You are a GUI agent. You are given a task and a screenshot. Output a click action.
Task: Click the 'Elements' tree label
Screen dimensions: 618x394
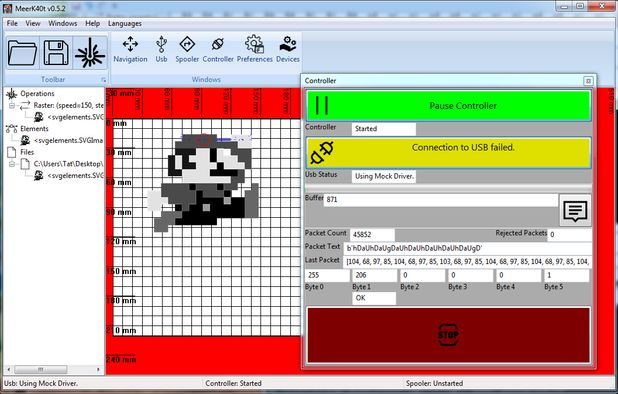(x=34, y=129)
